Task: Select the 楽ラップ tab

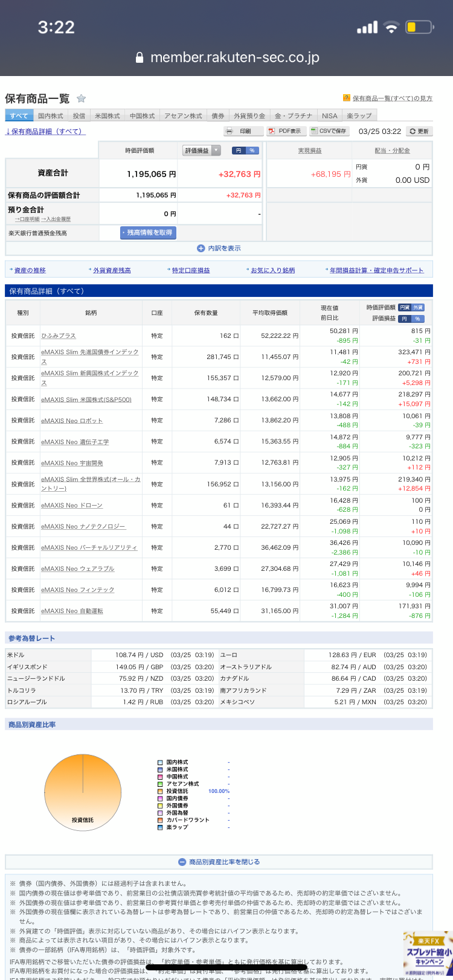Action: [x=359, y=116]
